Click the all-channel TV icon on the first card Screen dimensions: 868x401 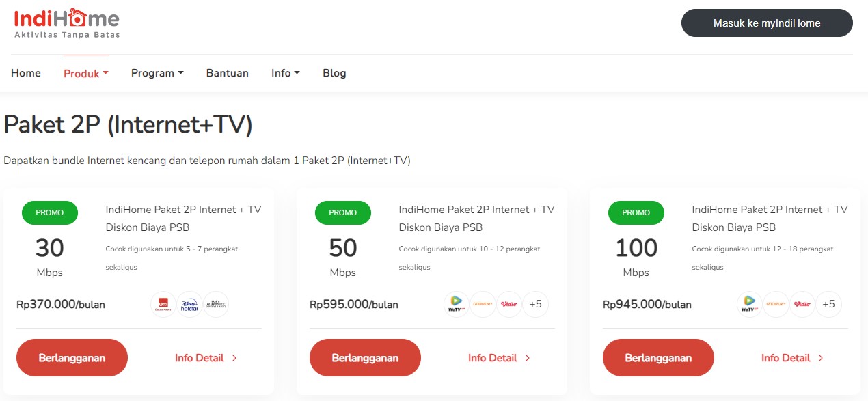216,304
